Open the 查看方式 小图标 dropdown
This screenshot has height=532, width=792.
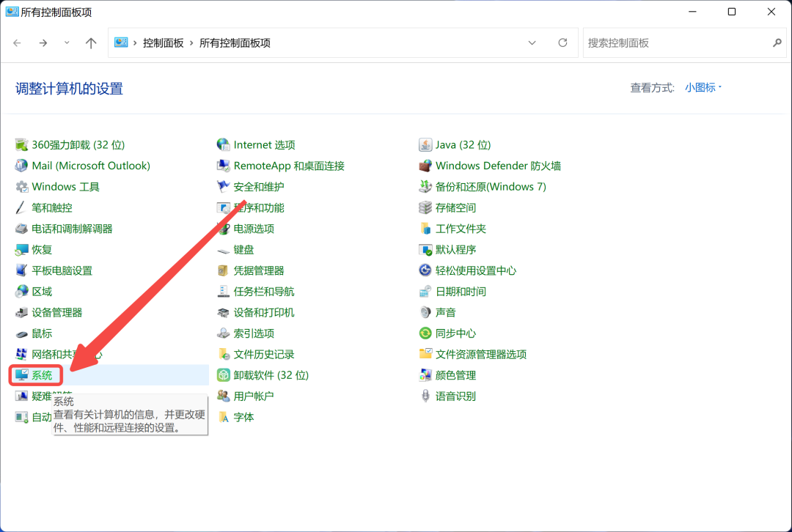(x=703, y=88)
